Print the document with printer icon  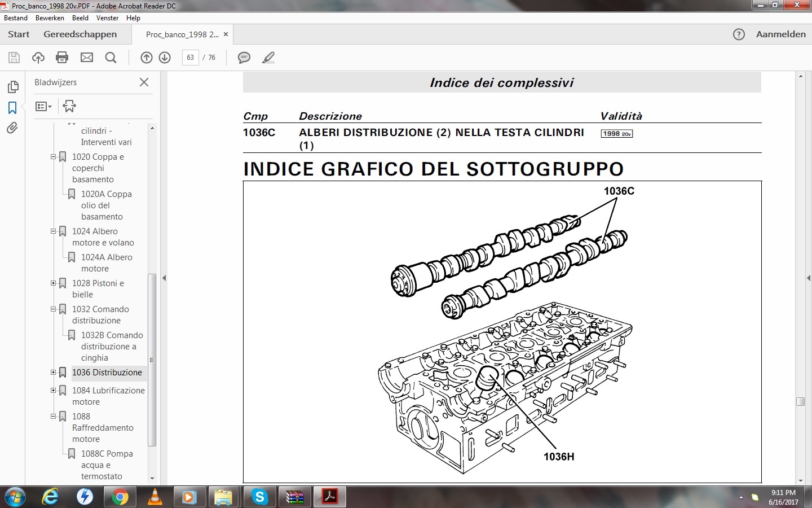pos(62,58)
